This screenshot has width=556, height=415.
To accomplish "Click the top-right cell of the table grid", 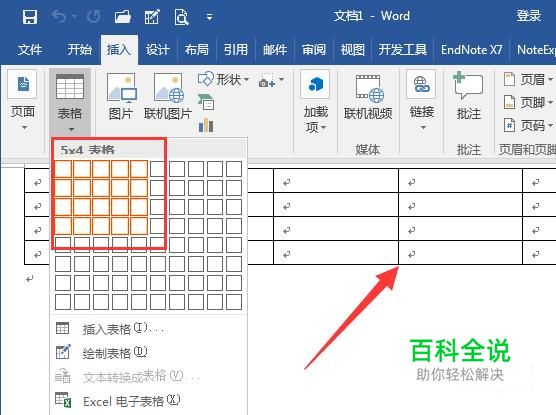I will click(234, 169).
